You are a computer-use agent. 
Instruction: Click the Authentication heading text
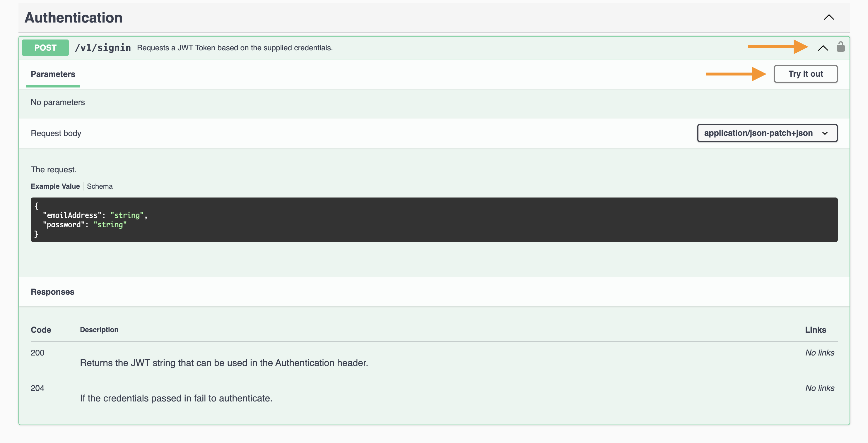tap(73, 17)
